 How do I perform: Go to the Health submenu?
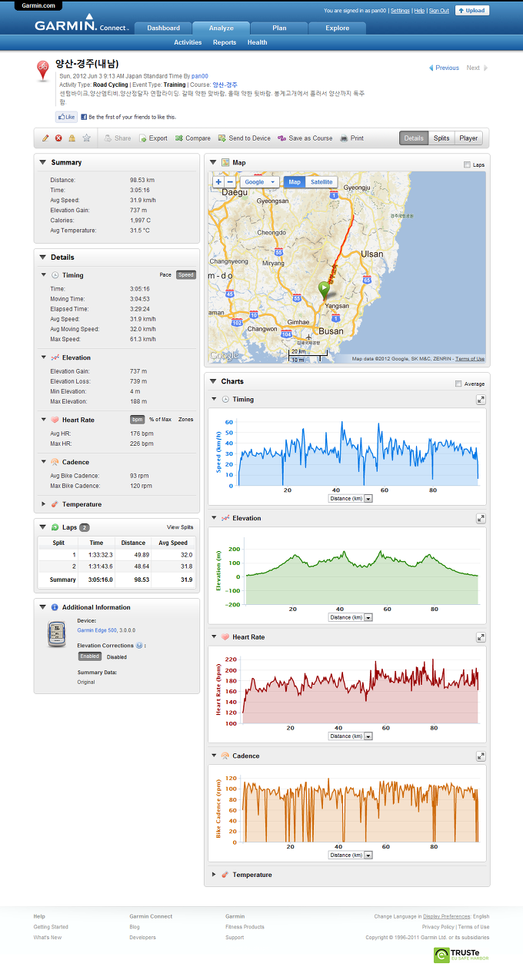point(258,42)
